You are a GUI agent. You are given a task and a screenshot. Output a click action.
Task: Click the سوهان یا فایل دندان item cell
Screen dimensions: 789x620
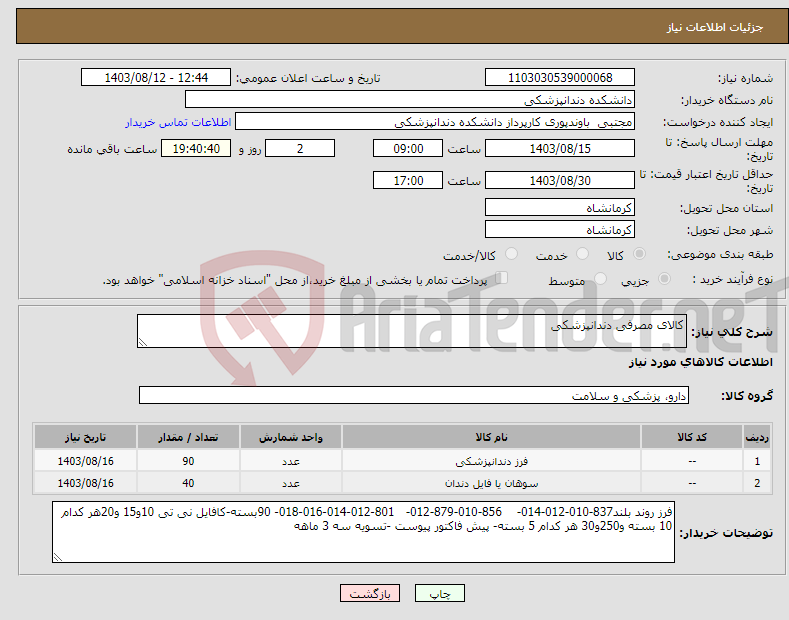pos(491,483)
